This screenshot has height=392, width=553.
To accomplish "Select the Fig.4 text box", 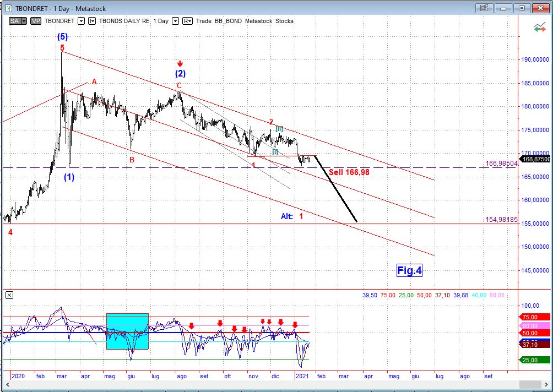I will pyautogui.click(x=409, y=270).
